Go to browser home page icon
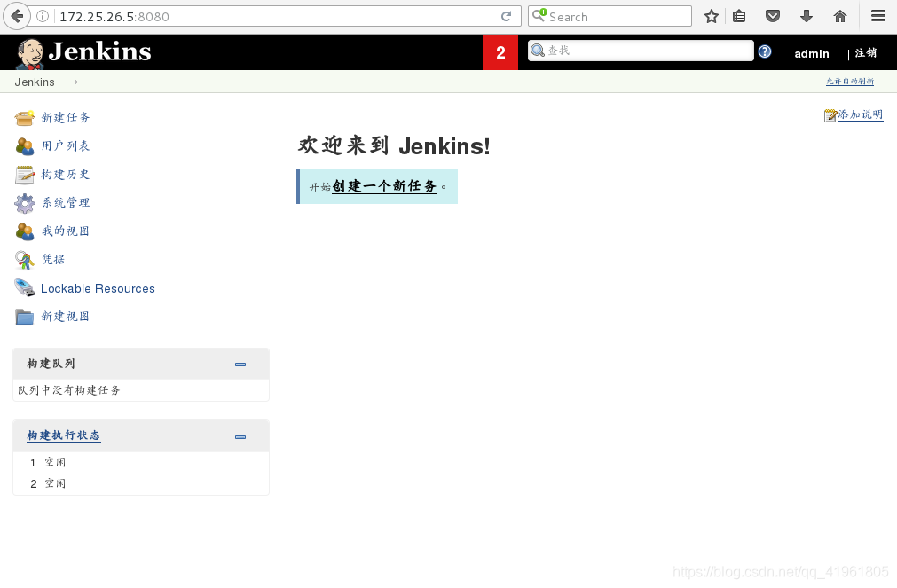The image size is (897, 588). (x=840, y=16)
